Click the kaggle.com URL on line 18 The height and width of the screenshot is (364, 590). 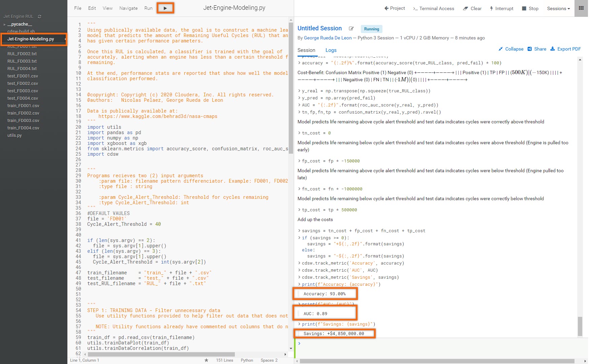(158, 116)
